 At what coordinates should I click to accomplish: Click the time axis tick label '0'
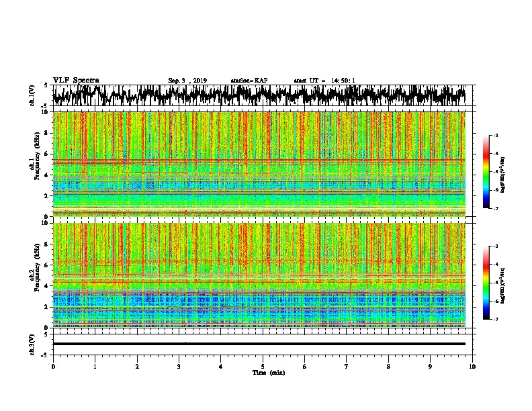[53, 367]
